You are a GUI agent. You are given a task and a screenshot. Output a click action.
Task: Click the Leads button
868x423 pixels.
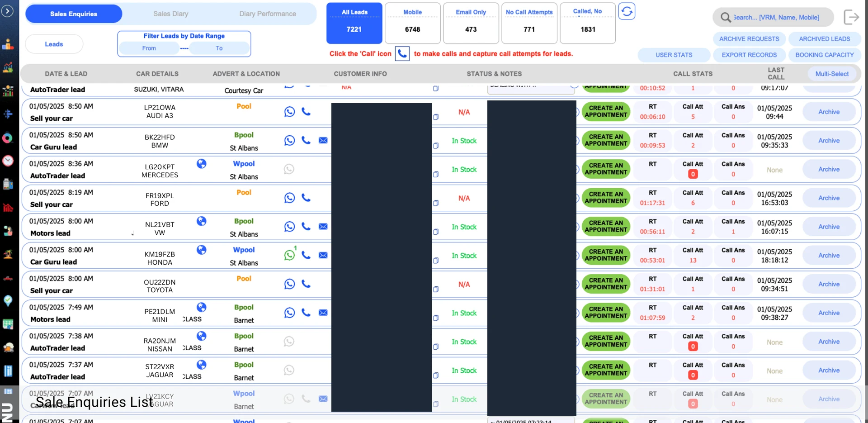pos(54,44)
